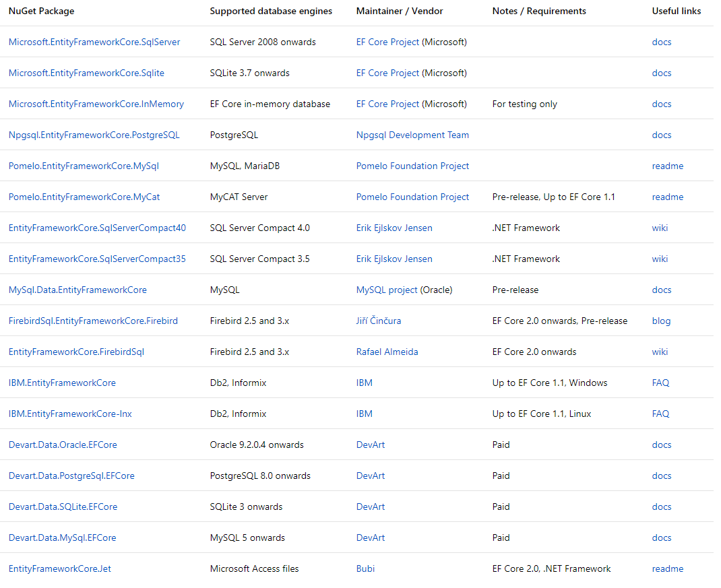
Task: Open readme link for MySQL, MariaDB row
Action: tap(668, 166)
